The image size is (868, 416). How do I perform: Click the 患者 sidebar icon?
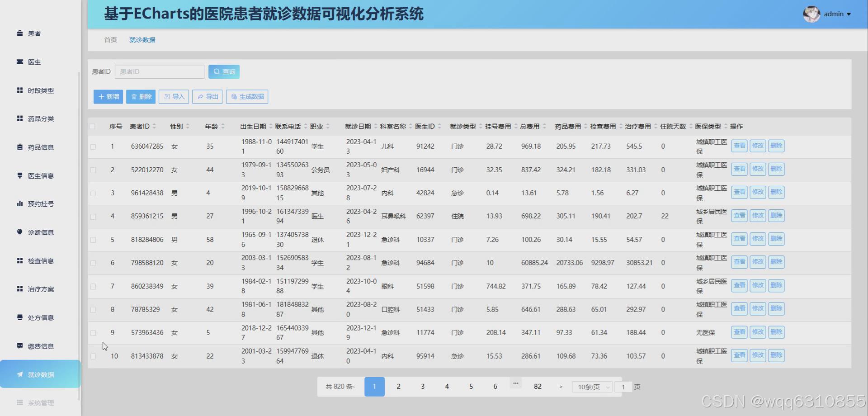(x=20, y=33)
